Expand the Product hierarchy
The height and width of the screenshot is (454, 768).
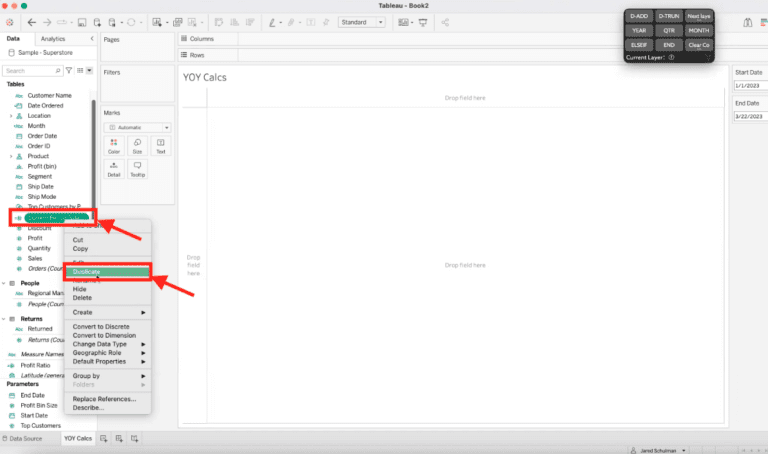point(11,156)
